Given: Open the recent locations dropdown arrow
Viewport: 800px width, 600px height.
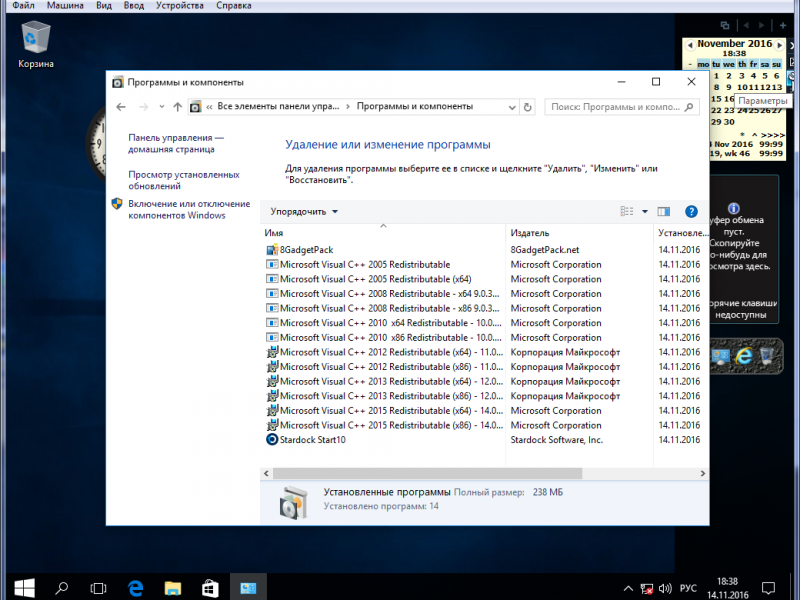Looking at the screenshot, I should click(161, 107).
